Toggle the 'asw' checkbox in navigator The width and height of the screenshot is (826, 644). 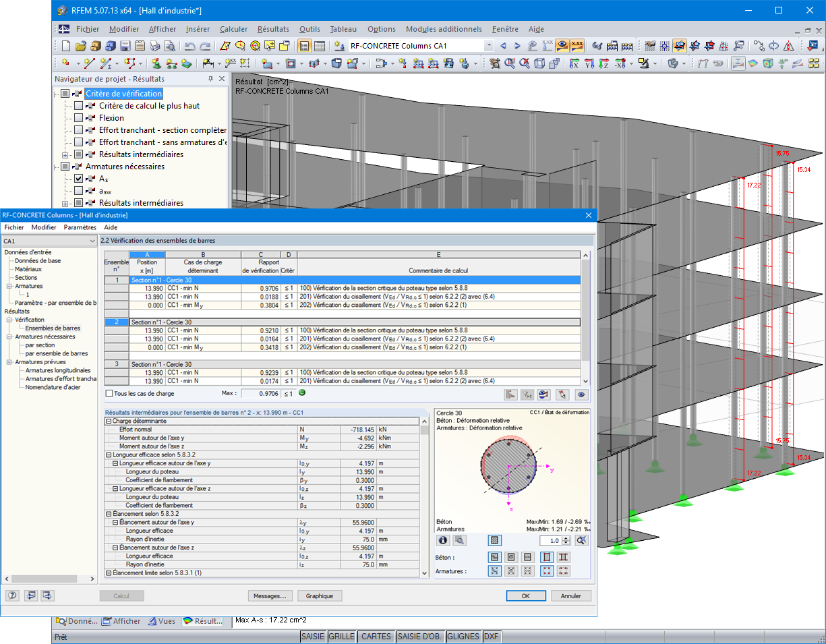[x=78, y=191]
